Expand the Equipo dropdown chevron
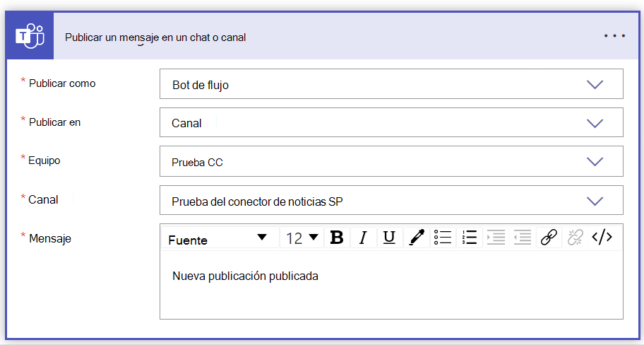Image resolution: width=644 pixels, height=345 pixels. point(595,162)
